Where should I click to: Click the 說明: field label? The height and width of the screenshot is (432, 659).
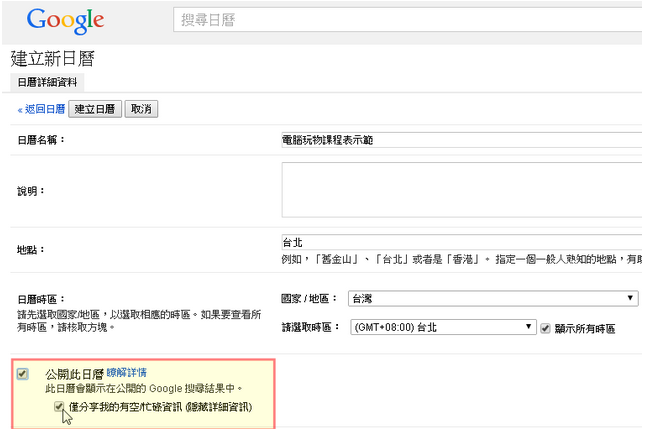click(31, 190)
